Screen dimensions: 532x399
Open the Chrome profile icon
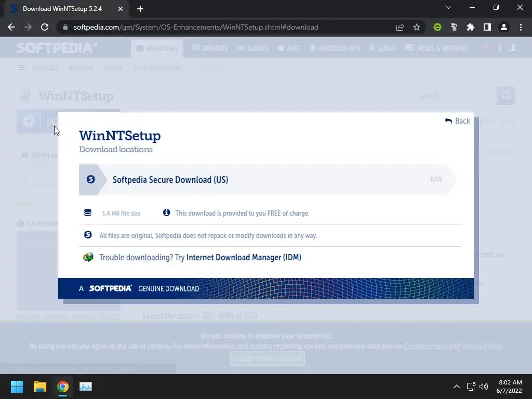504,27
